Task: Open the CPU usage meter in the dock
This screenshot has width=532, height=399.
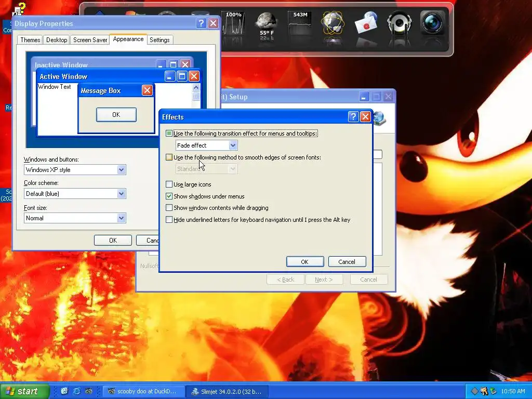Action: [x=233, y=23]
